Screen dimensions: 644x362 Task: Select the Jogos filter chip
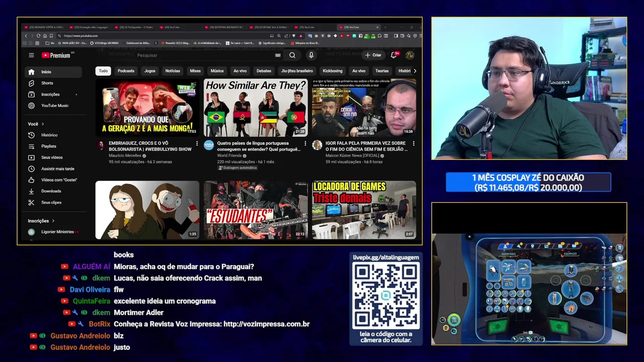coord(150,71)
